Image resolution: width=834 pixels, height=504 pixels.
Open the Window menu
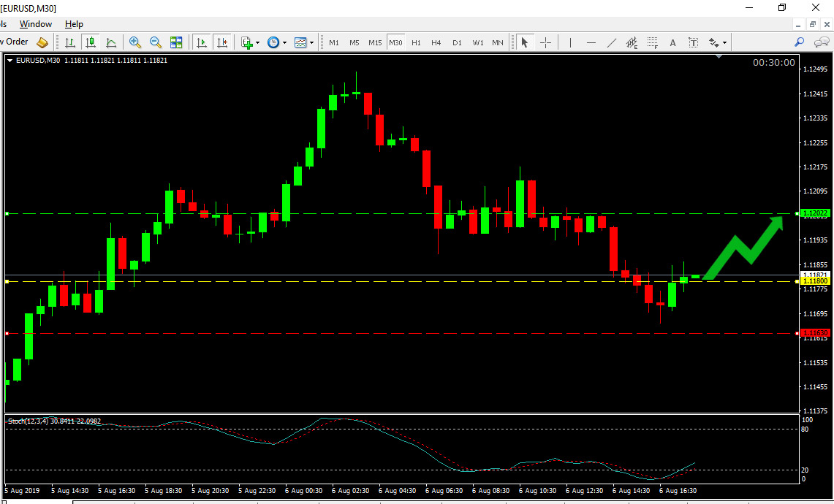click(x=35, y=24)
